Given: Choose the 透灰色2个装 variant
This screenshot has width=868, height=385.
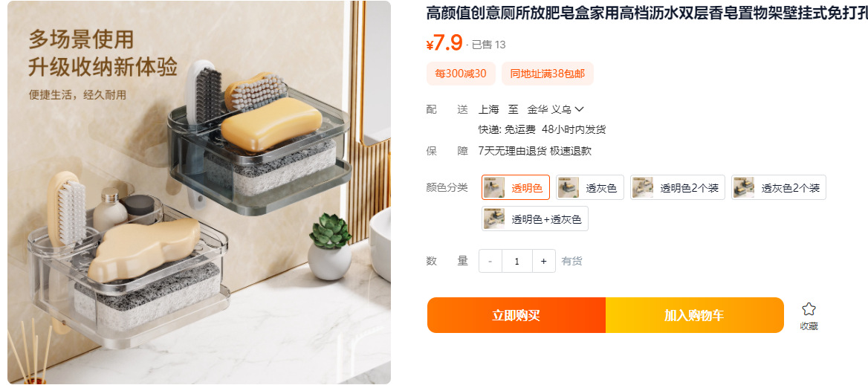Looking at the screenshot, I should (x=779, y=187).
